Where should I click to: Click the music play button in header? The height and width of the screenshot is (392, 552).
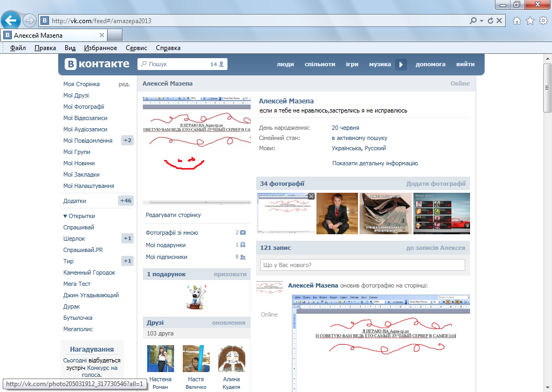(401, 64)
